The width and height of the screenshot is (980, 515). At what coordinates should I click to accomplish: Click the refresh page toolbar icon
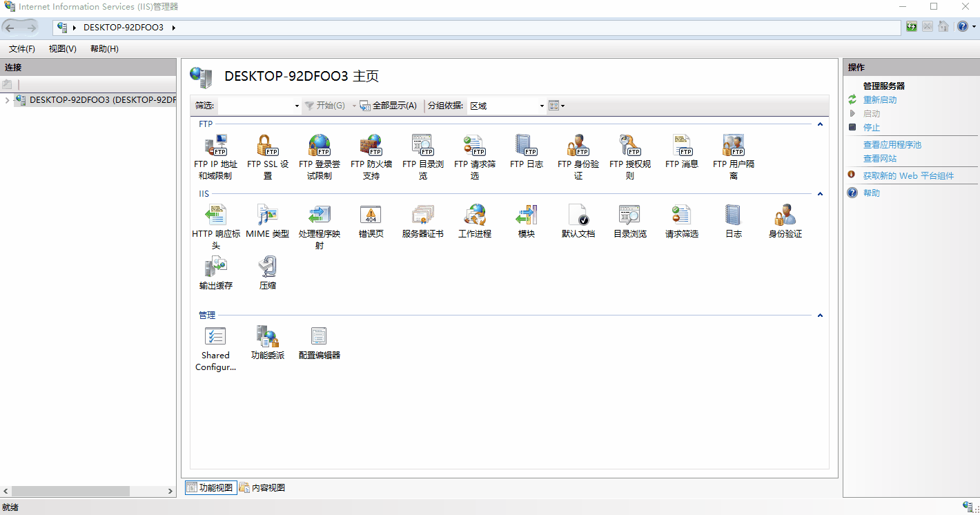[912, 27]
